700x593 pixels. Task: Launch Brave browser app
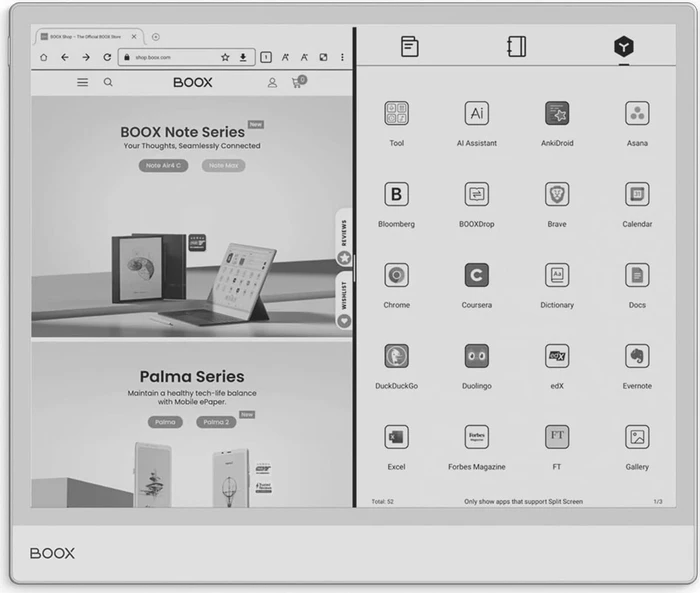pos(557,194)
